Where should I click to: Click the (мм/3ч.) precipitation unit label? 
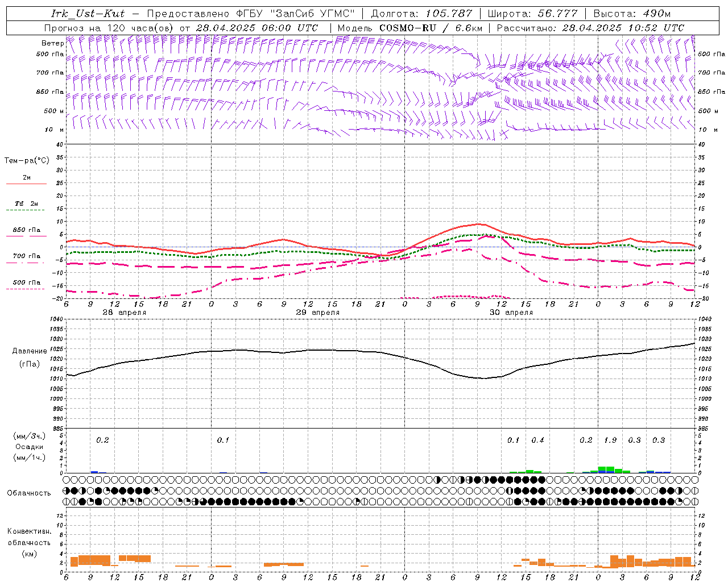coord(29,436)
